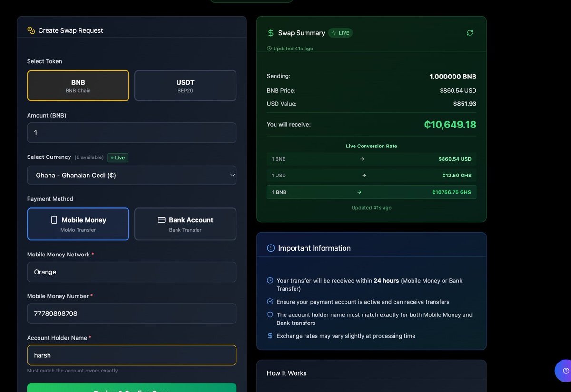
Task: Click the ₵10756.75 GHS rate value
Action: pyautogui.click(x=452, y=192)
